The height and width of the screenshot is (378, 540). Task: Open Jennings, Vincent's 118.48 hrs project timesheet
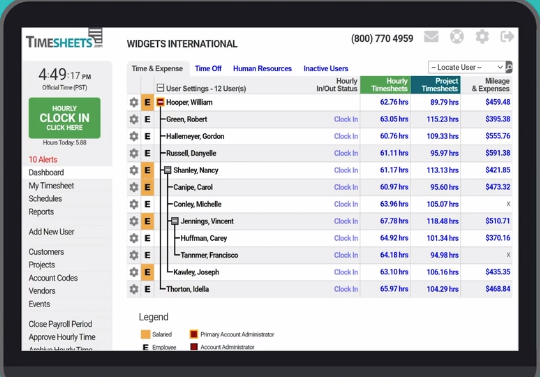[x=443, y=221]
